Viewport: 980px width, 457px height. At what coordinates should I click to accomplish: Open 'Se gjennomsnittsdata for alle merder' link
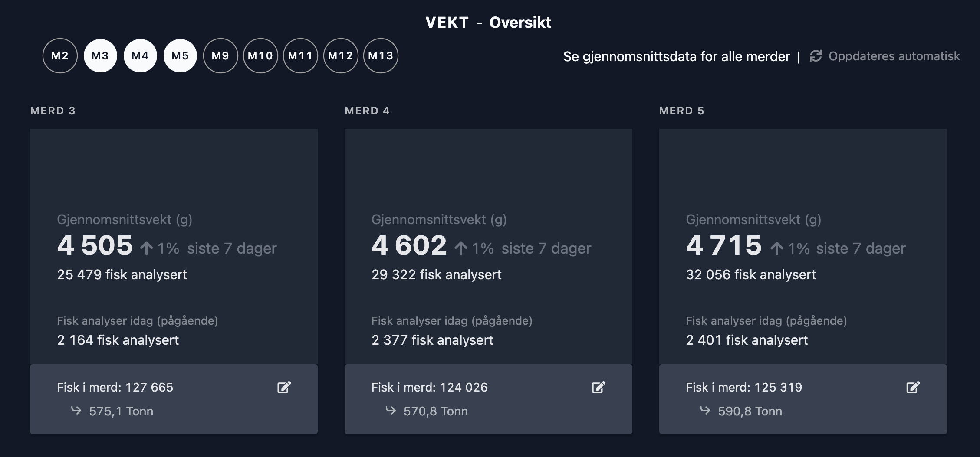tap(676, 56)
